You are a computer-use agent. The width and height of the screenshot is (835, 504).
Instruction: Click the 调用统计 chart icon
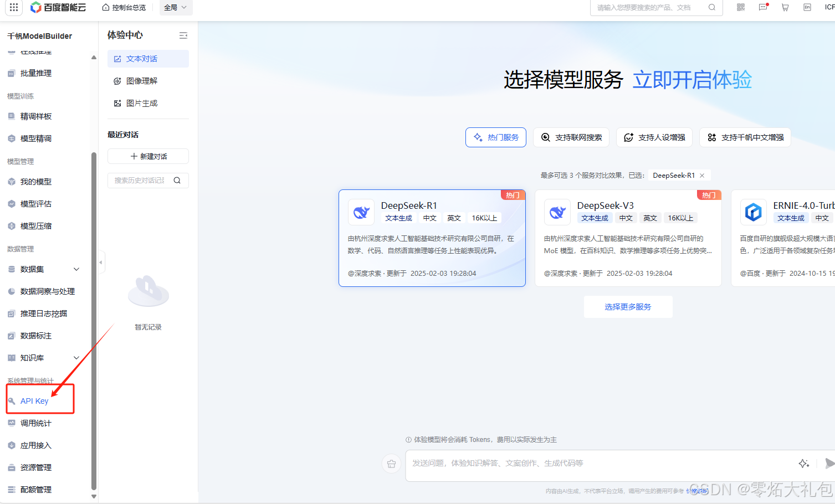pos(11,423)
